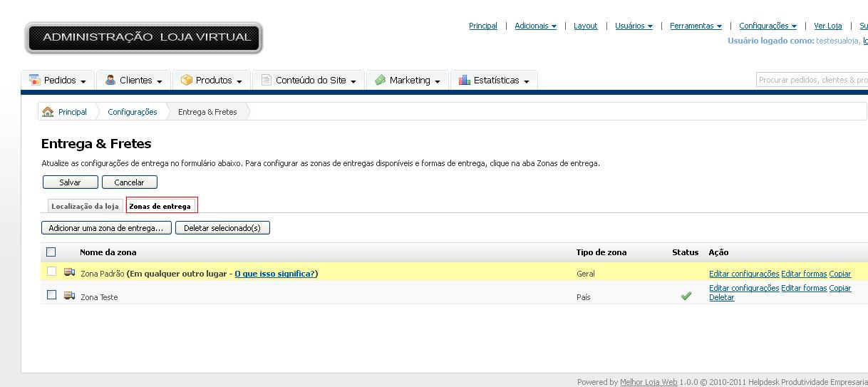Select the Zonas de entrega tab
Image resolution: width=868 pixels, height=387 pixels.
tap(161, 206)
